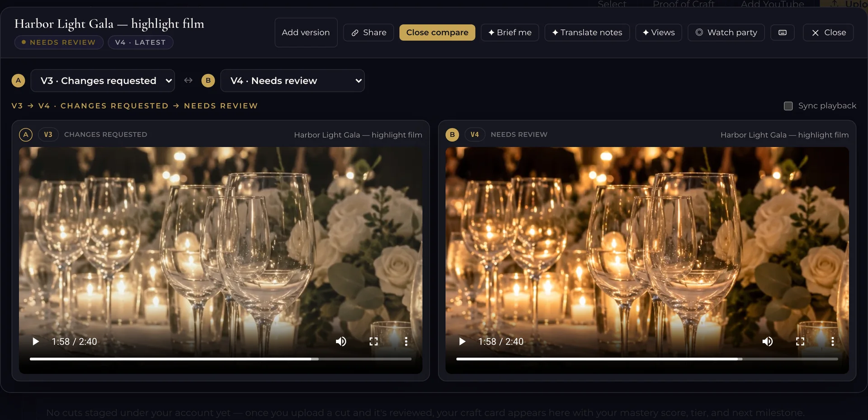Click the Share button
This screenshot has height=420, width=868.
[368, 33]
